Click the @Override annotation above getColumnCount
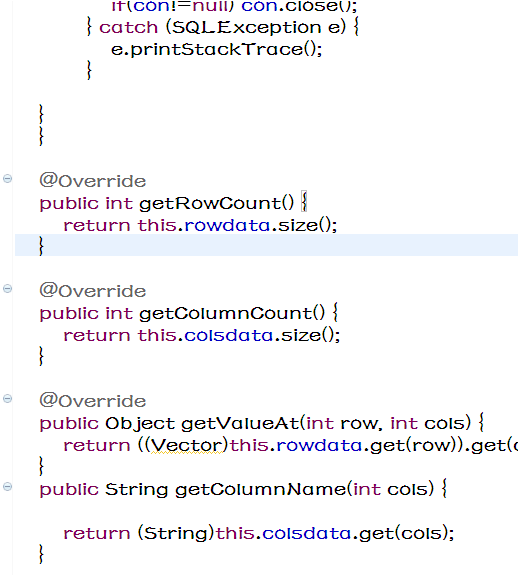This screenshot has height=575, width=518. (93, 291)
